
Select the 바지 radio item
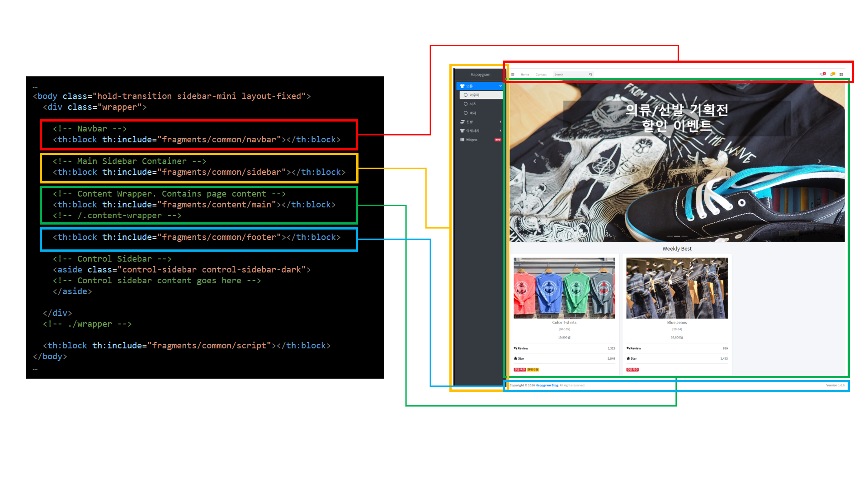[x=466, y=113]
